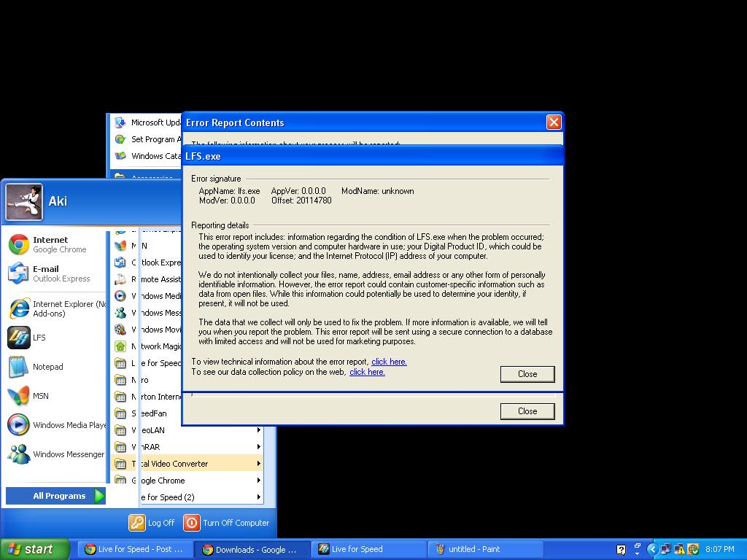Expand Total Video Converter submenu arrow
This screenshot has height=560, width=747.
click(259, 463)
